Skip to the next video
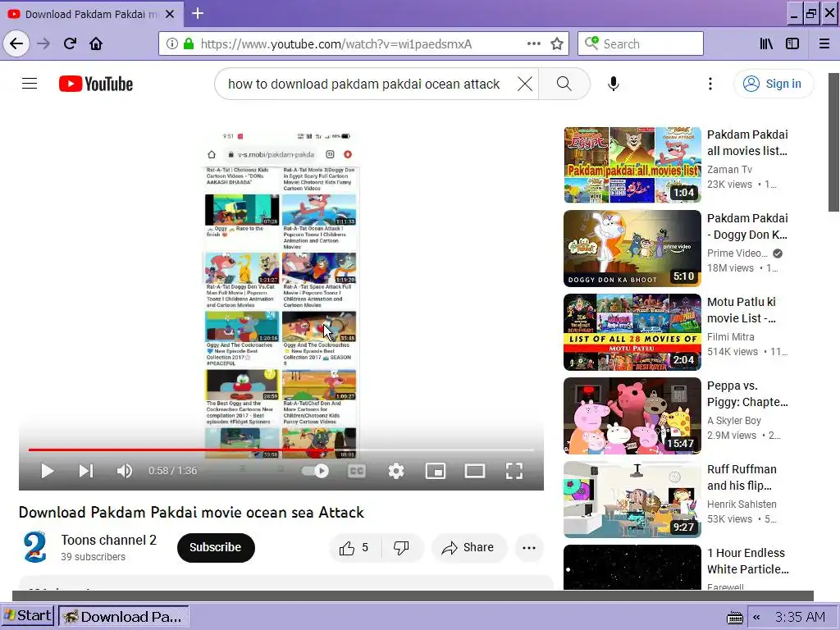 click(x=86, y=471)
